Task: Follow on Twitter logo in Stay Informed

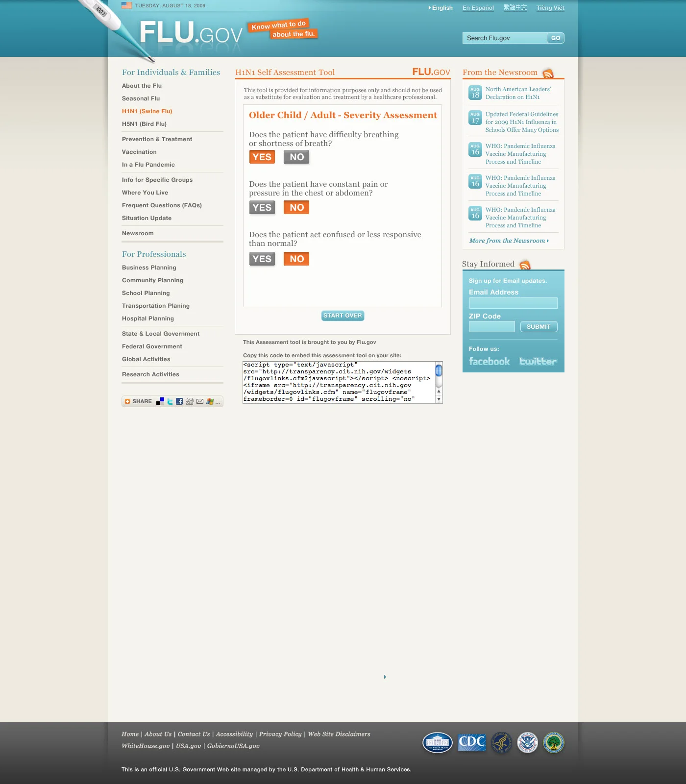Action: coord(538,361)
